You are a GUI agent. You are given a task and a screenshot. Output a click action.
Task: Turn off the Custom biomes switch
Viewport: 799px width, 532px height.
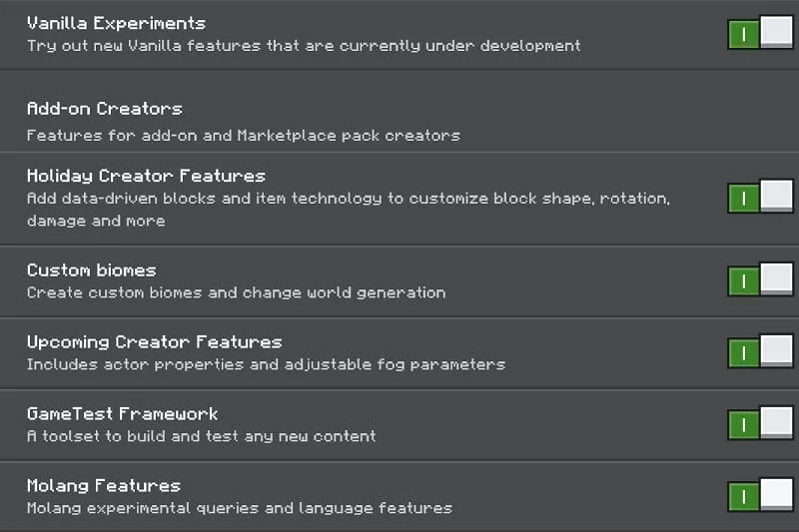click(760, 280)
